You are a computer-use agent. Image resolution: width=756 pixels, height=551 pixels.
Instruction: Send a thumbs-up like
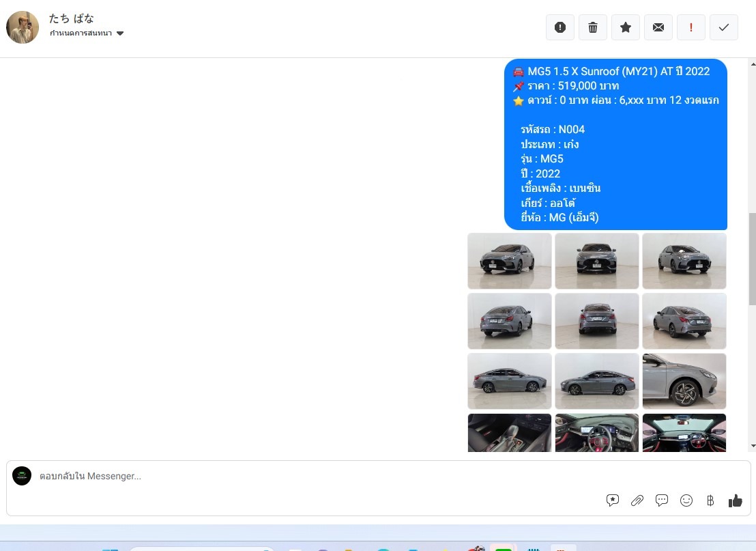coord(736,501)
